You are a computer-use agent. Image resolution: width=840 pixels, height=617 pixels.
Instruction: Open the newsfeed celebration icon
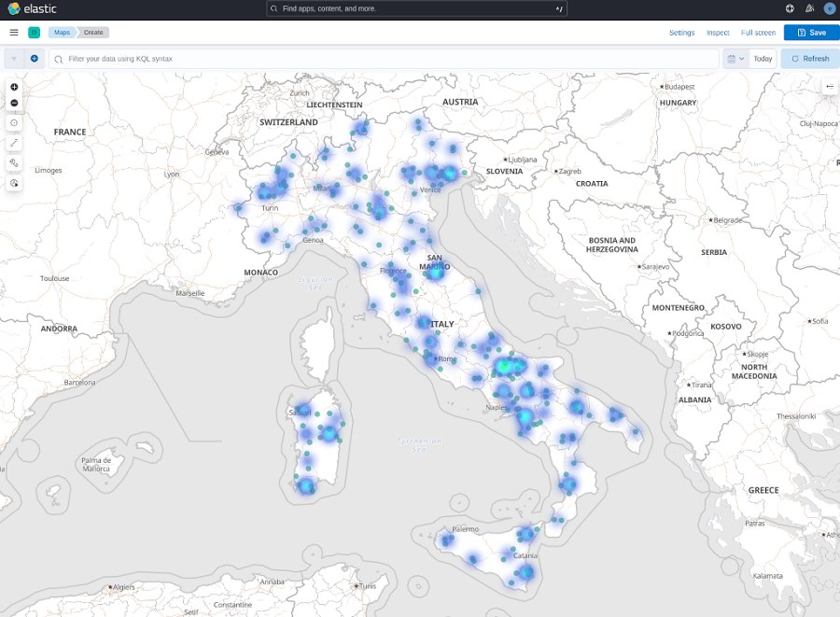[809, 8]
